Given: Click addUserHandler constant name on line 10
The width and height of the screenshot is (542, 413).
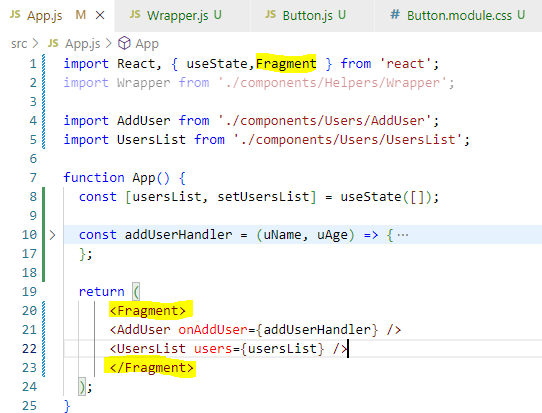Looking at the screenshot, I should coord(178,235).
